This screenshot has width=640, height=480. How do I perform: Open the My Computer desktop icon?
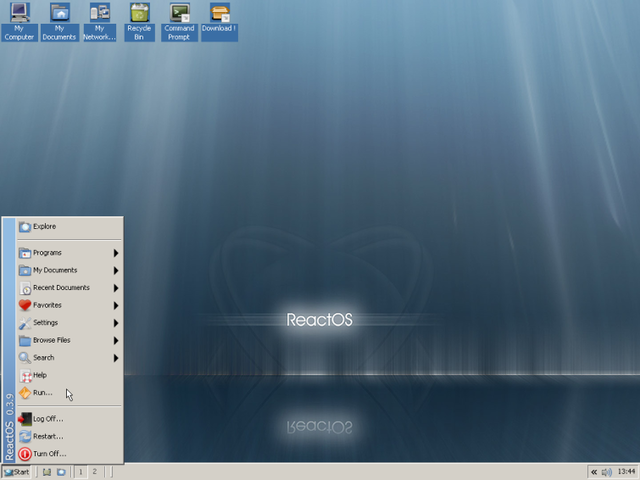tap(19, 22)
